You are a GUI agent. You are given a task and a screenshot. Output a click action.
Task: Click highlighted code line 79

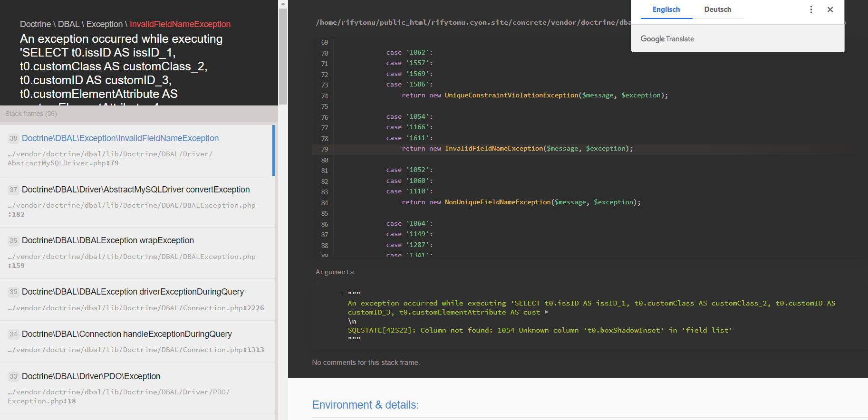517,149
